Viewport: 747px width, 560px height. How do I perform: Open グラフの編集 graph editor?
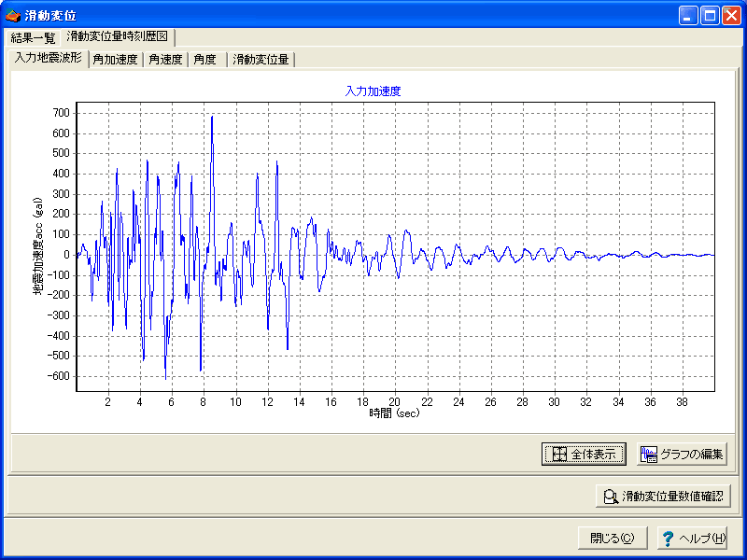[x=682, y=454]
